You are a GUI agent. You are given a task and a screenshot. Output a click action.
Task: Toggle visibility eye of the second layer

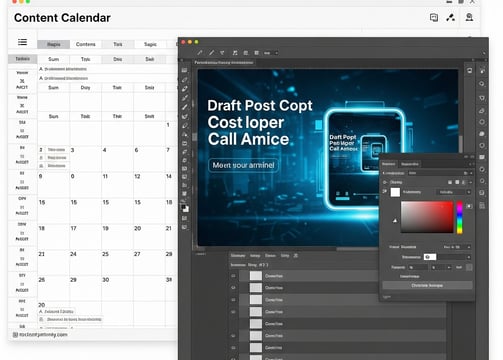(233, 288)
